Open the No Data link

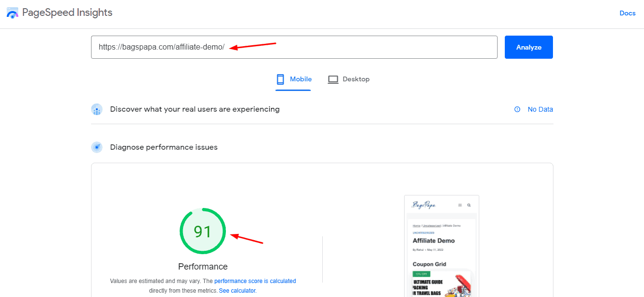pyautogui.click(x=540, y=109)
